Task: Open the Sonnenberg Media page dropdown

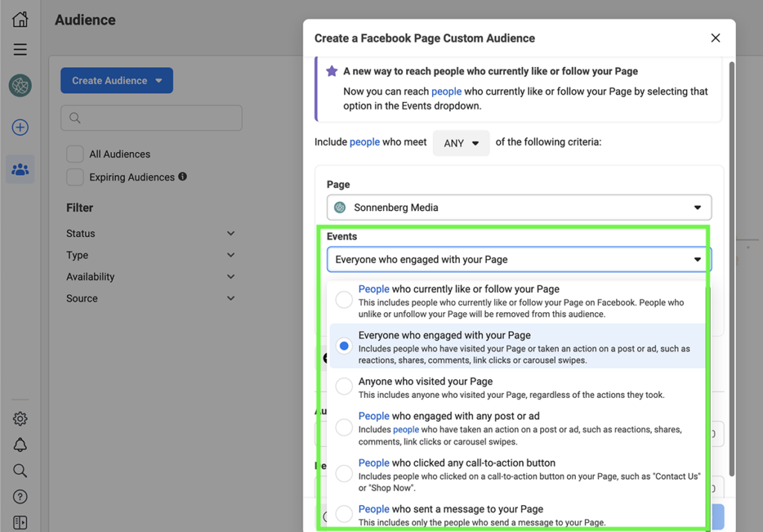Action: [519, 207]
